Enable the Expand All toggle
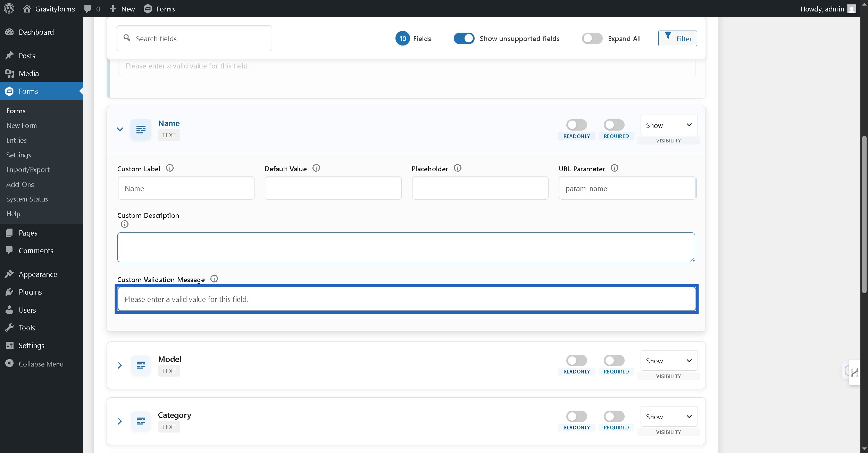 pos(592,39)
